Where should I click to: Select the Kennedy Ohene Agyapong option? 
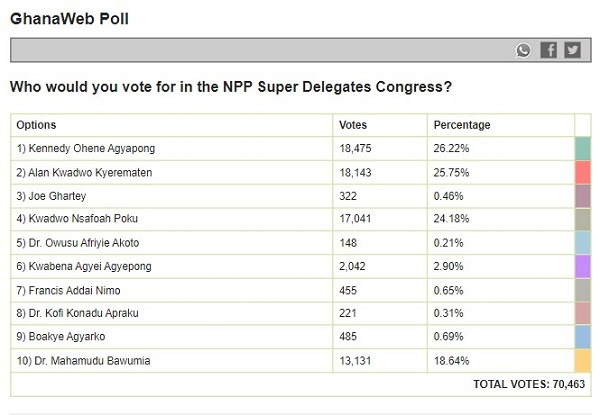[86, 148]
